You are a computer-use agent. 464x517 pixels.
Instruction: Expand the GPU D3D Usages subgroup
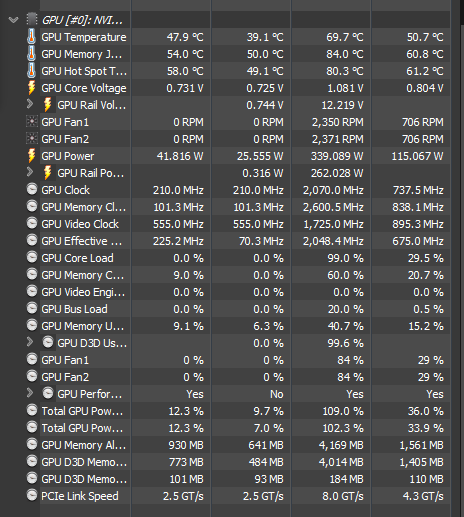click(x=30, y=342)
